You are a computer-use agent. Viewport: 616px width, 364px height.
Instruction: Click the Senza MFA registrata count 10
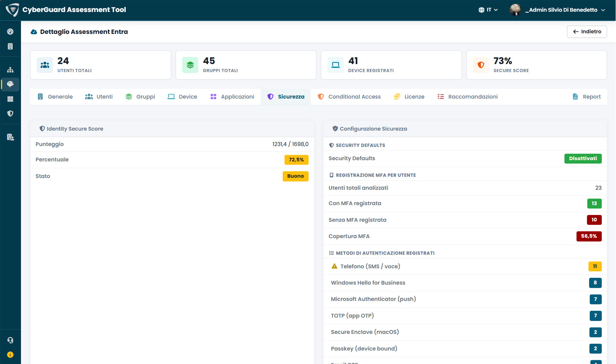pos(594,220)
